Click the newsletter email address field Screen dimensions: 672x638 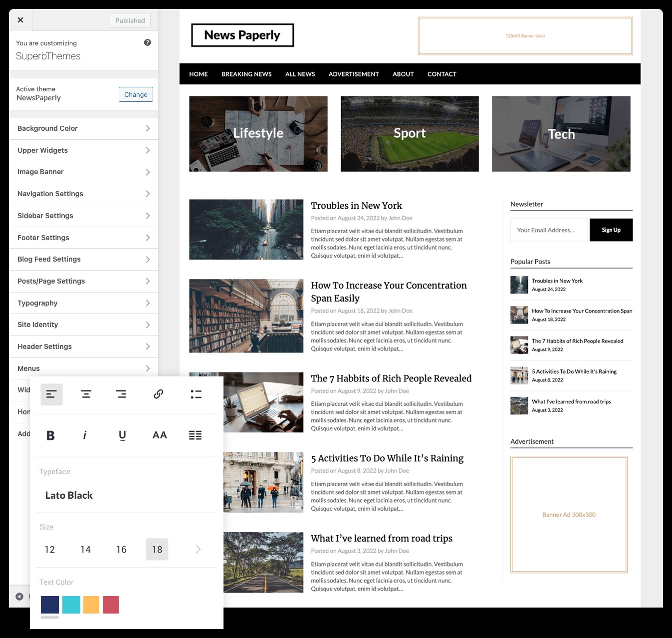549,230
